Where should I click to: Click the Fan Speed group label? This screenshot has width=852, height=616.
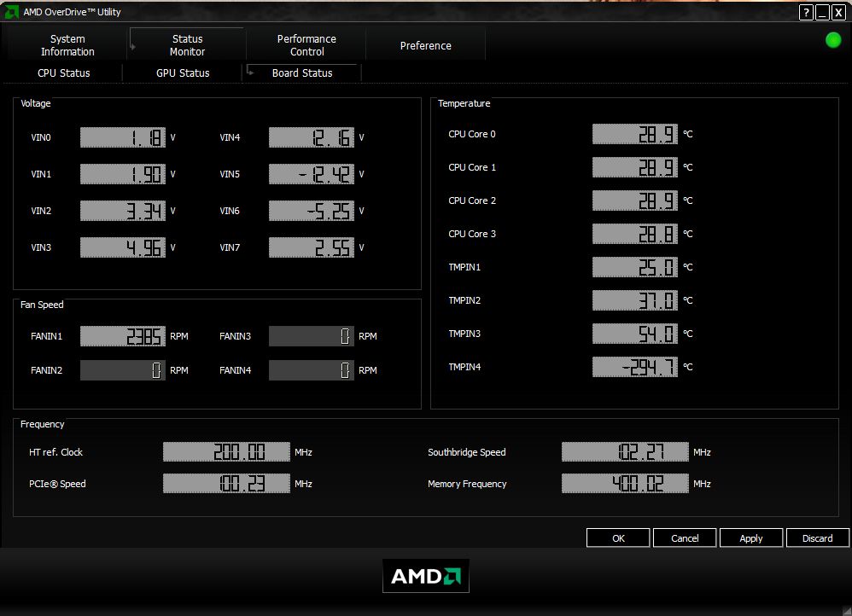(x=42, y=305)
